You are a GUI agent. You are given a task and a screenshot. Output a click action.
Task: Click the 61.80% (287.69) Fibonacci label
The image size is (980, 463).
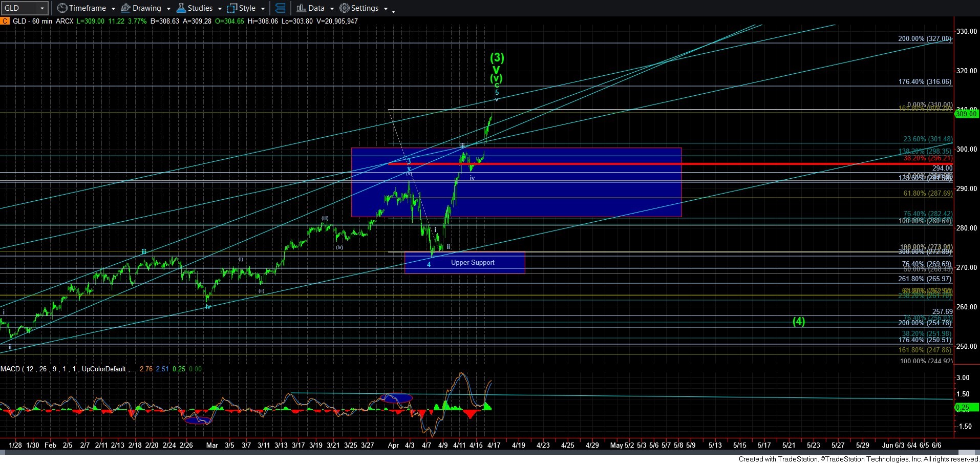[x=928, y=194]
